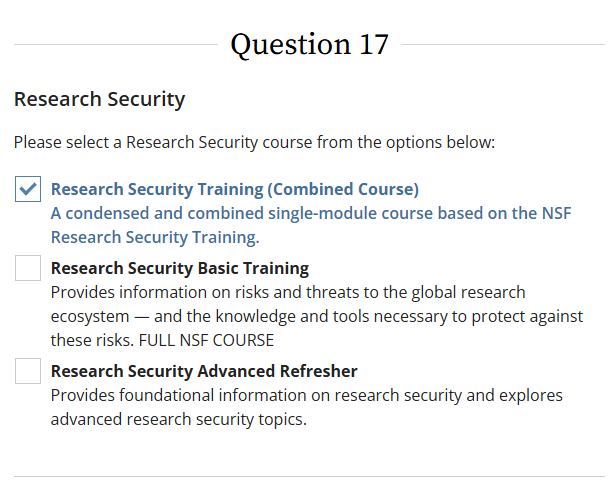613x491 pixels.
Task: Check the Research Security Basic Training box
Action: pyautogui.click(x=28, y=268)
